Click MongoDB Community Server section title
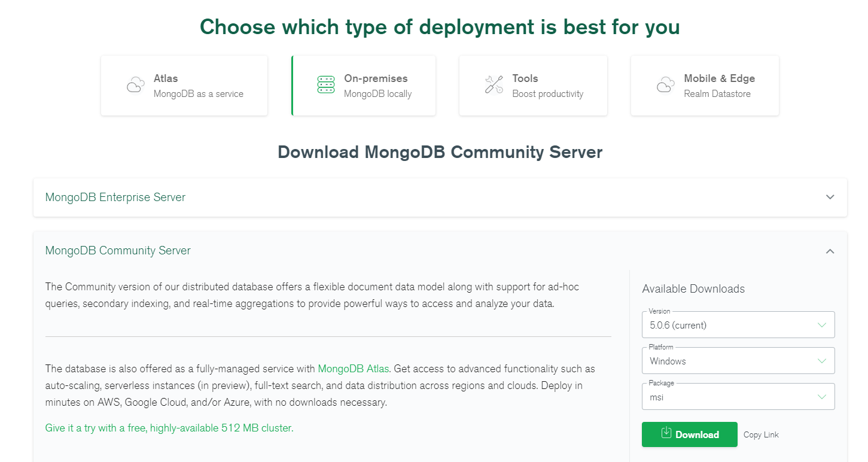The height and width of the screenshot is (462, 868). [x=118, y=250]
